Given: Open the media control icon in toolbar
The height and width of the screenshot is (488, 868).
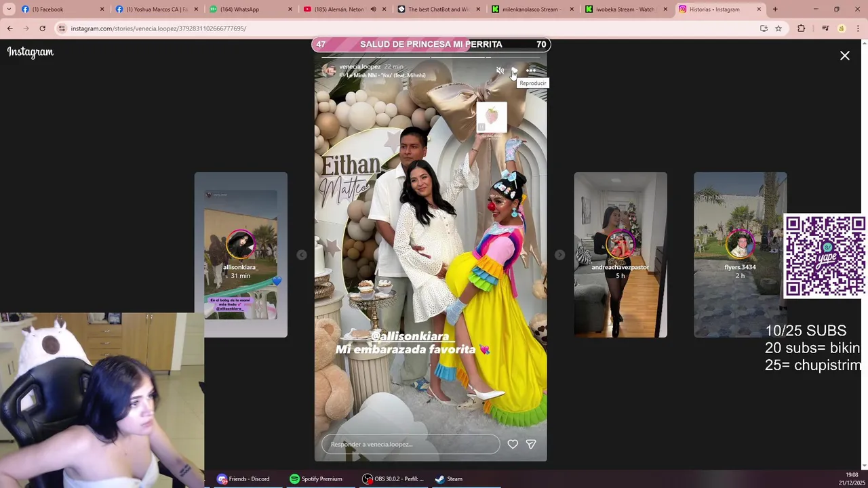Looking at the screenshot, I should [825, 28].
